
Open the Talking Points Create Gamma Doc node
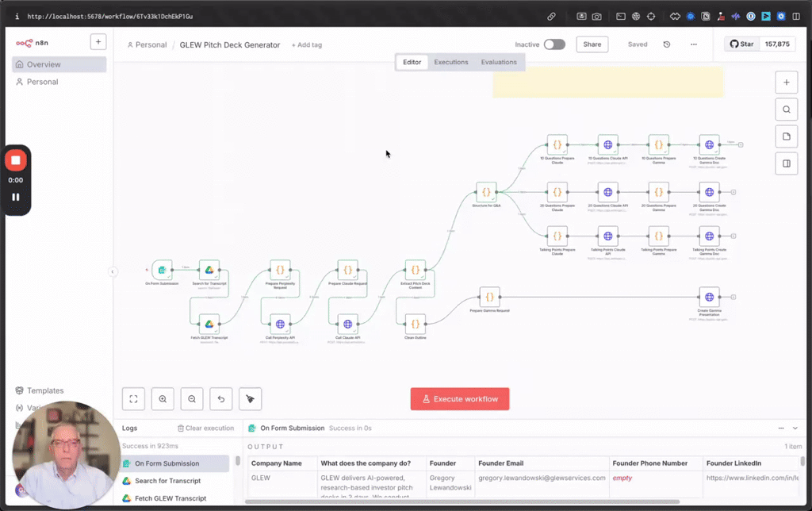(x=710, y=236)
